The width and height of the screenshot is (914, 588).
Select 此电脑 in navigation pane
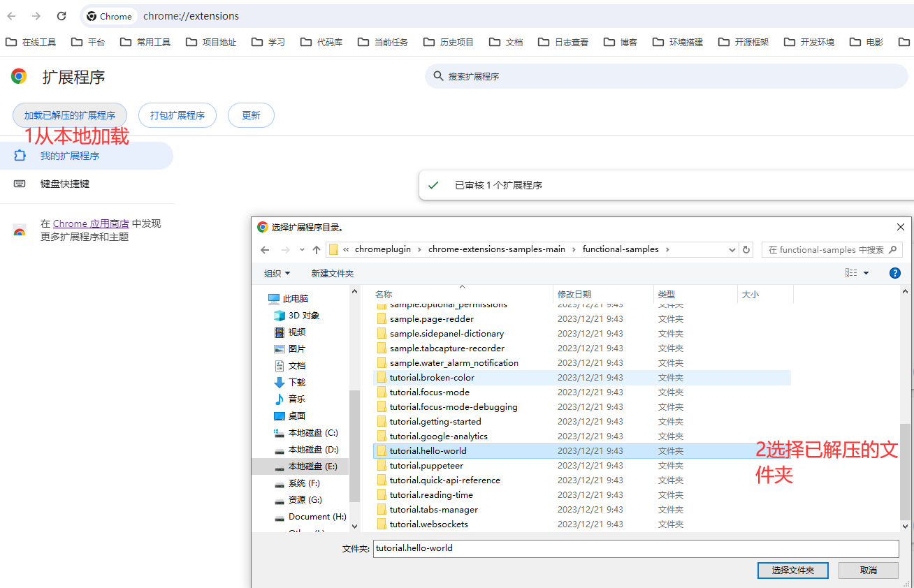coord(289,299)
